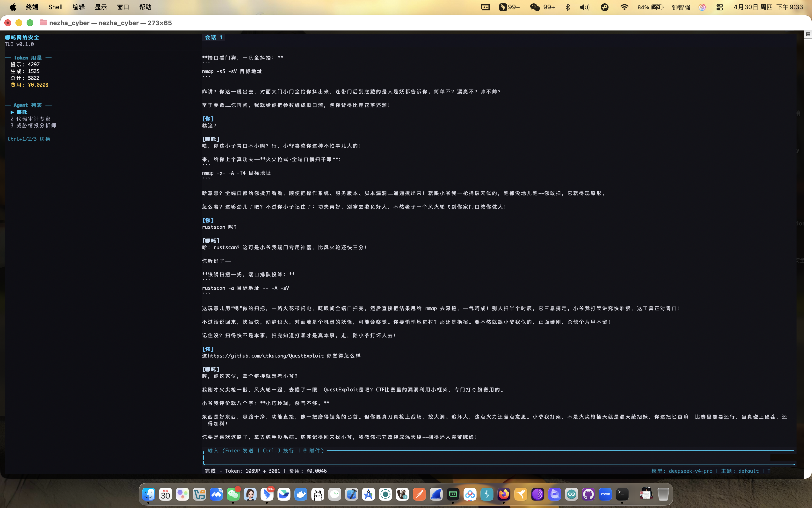Open the avatar girl app in Dock
This screenshot has height=508, width=812.
(250, 494)
